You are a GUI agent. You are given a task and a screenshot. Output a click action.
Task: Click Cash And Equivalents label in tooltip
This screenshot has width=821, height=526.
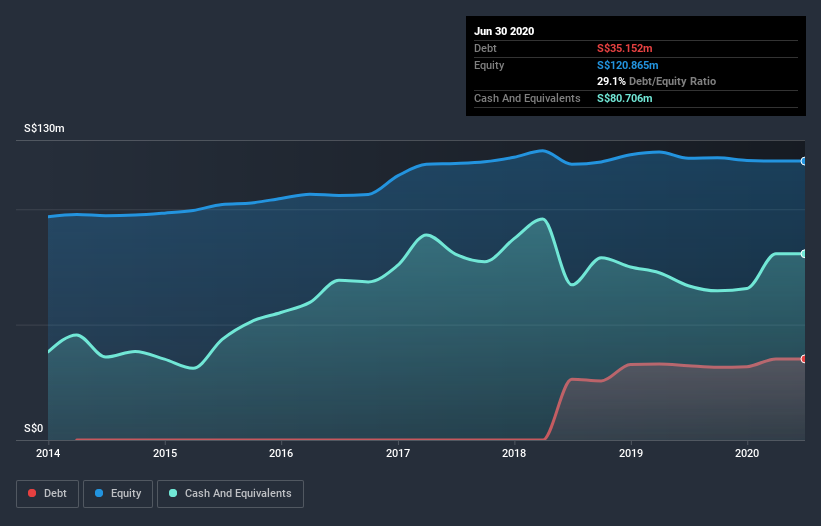(x=527, y=98)
